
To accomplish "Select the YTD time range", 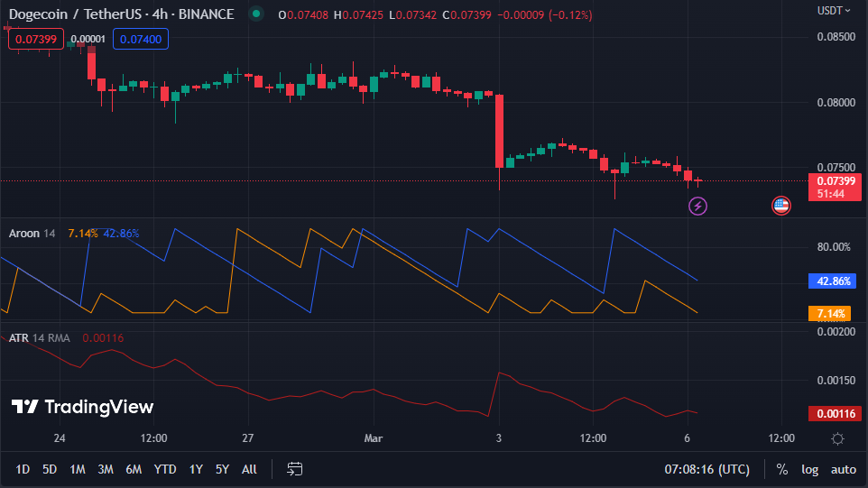I will (x=165, y=469).
